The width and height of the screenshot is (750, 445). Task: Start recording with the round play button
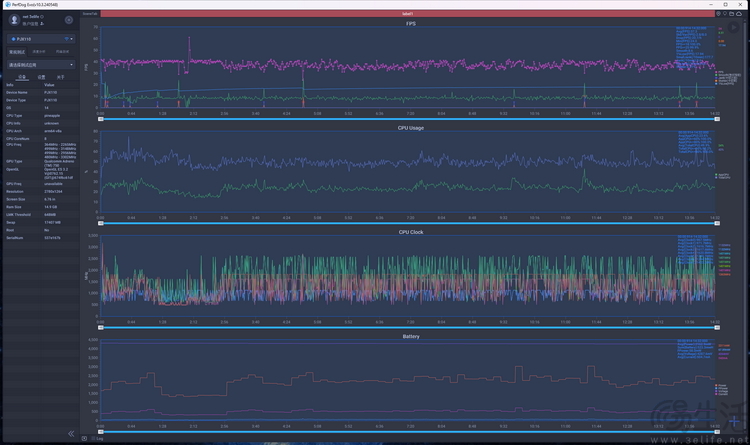coord(733,28)
